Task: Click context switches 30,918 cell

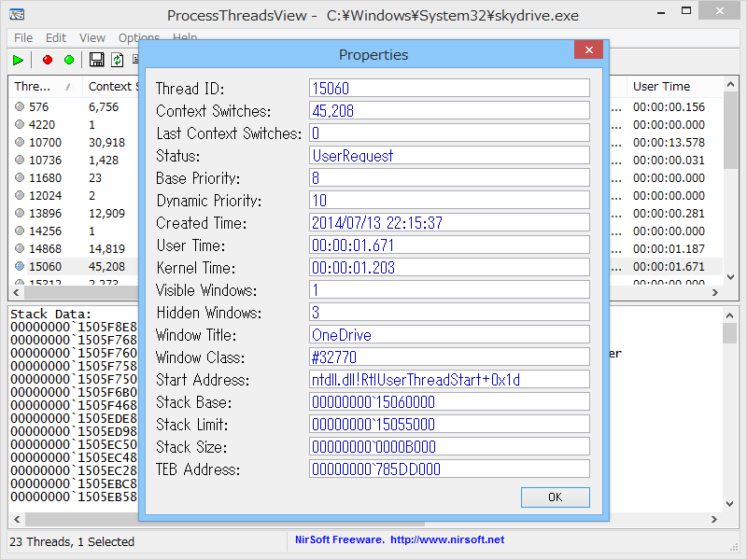Action: coord(106,143)
